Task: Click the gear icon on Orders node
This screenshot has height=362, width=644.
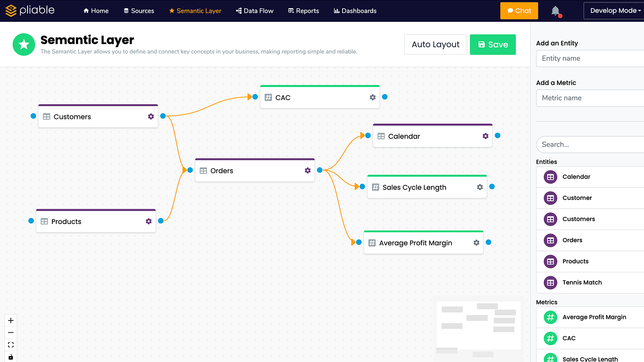Action: click(308, 171)
